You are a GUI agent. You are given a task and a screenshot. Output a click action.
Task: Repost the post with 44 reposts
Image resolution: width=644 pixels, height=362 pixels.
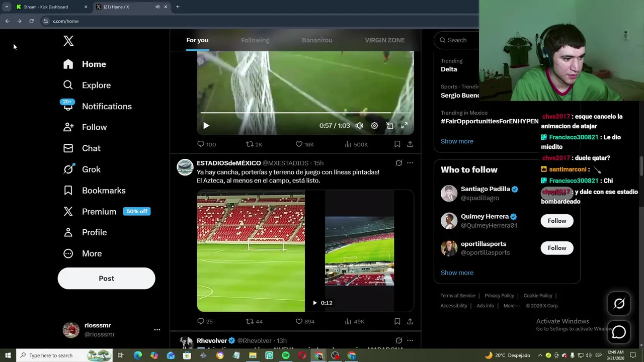(254, 321)
